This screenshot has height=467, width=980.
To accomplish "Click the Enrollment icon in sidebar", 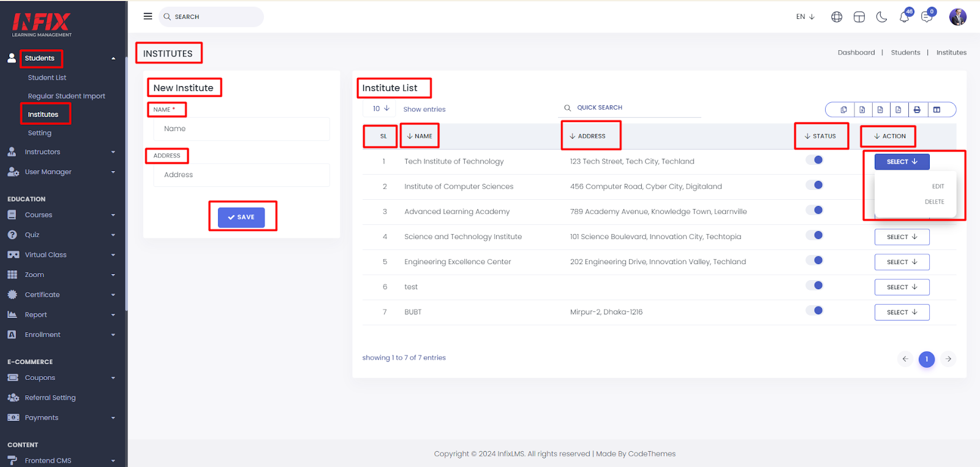I will [x=12, y=335].
